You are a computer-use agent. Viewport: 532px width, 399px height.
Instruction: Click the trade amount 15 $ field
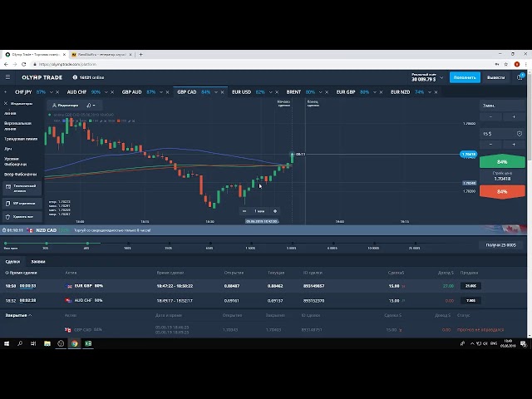point(489,134)
